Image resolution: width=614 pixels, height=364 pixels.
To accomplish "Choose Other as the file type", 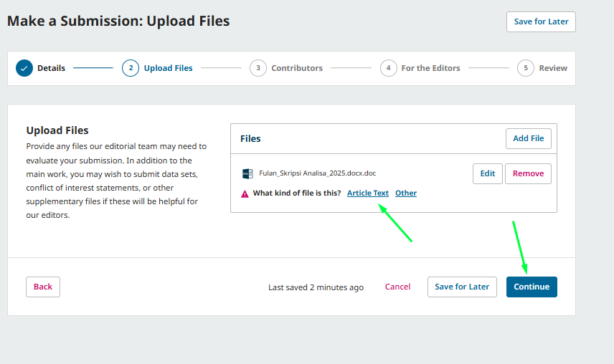I will (x=406, y=193).
